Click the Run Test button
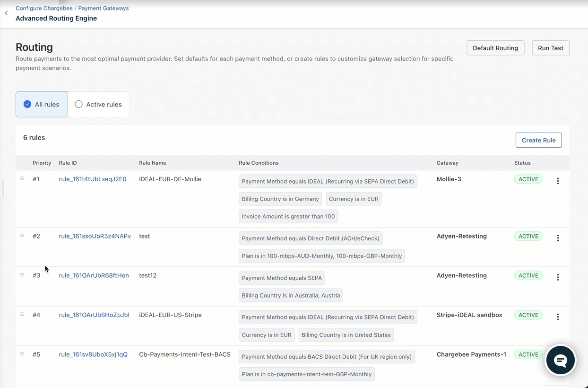The height and width of the screenshot is (388, 588). click(550, 48)
